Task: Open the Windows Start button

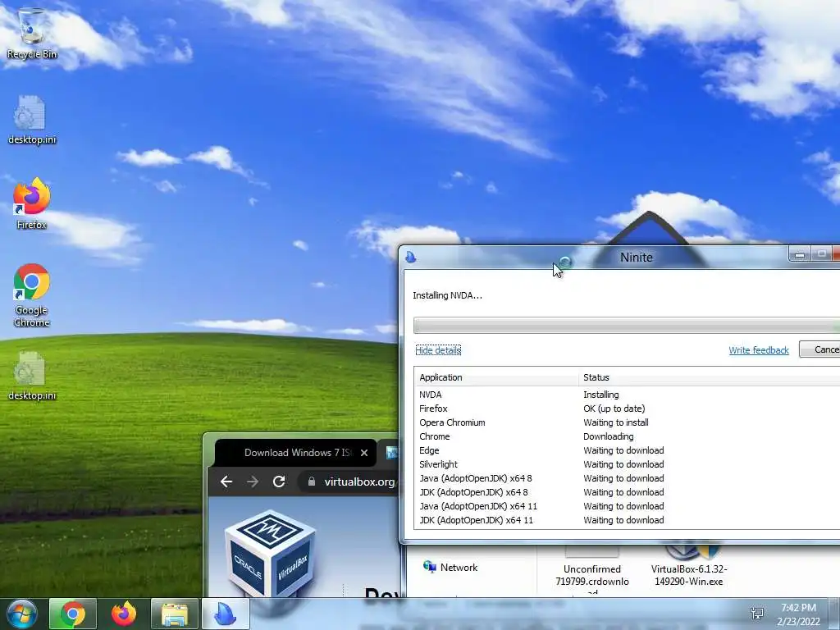Action: point(21,614)
